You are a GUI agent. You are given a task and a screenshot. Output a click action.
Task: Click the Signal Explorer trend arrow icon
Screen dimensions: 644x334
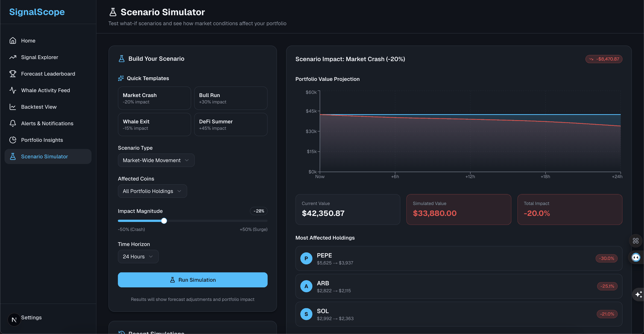point(13,57)
